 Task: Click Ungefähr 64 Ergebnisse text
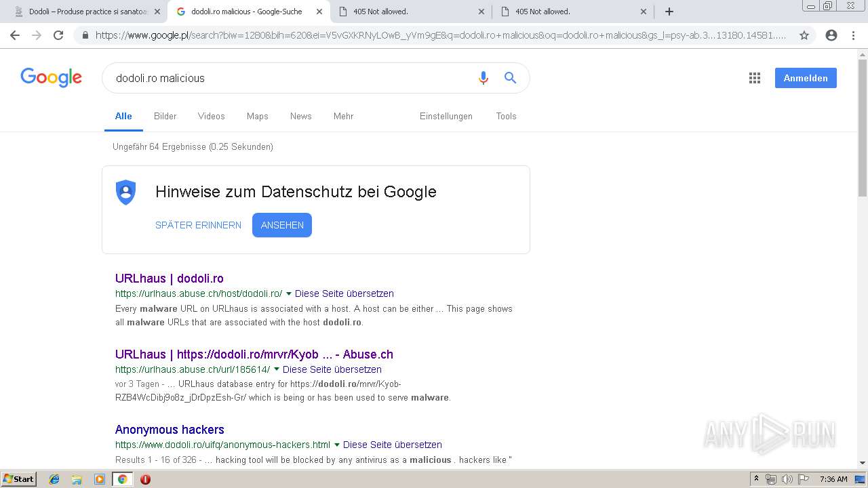coord(193,146)
